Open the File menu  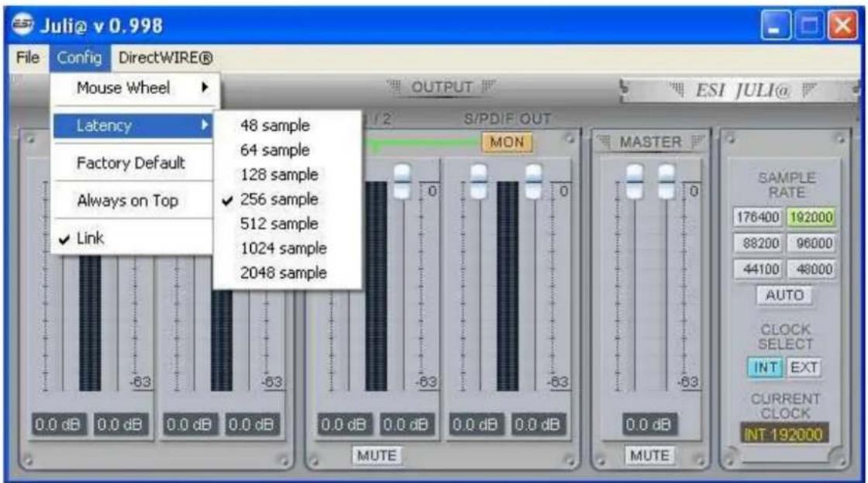coord(28,57)
